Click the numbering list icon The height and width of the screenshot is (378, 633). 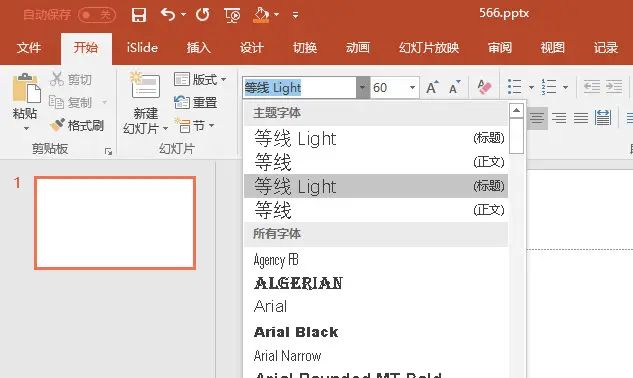(549, 87)
